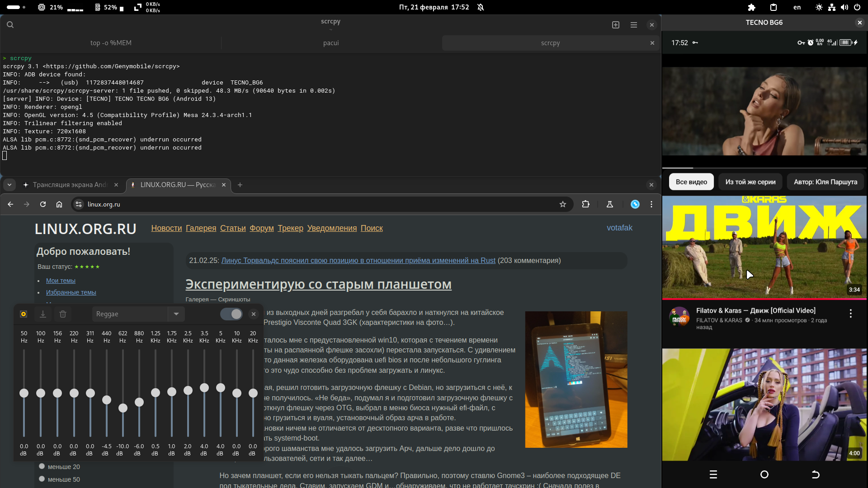Click the browser home button
The image size is (868, 488).
click(x=59, y=204)
